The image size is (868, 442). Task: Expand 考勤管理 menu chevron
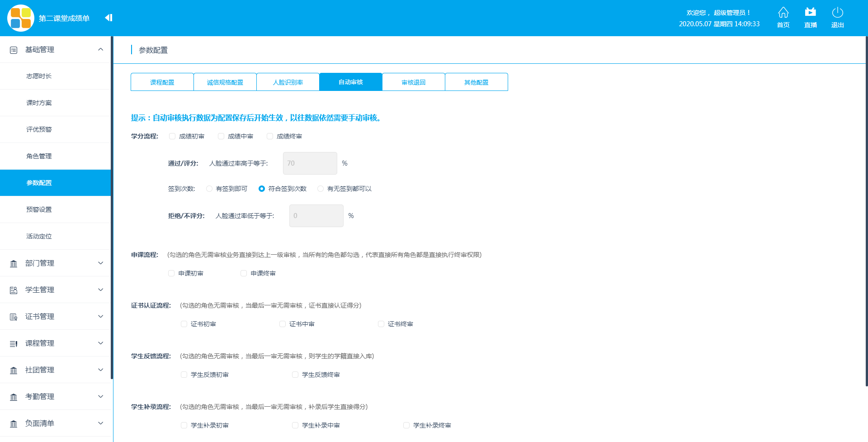100,396
